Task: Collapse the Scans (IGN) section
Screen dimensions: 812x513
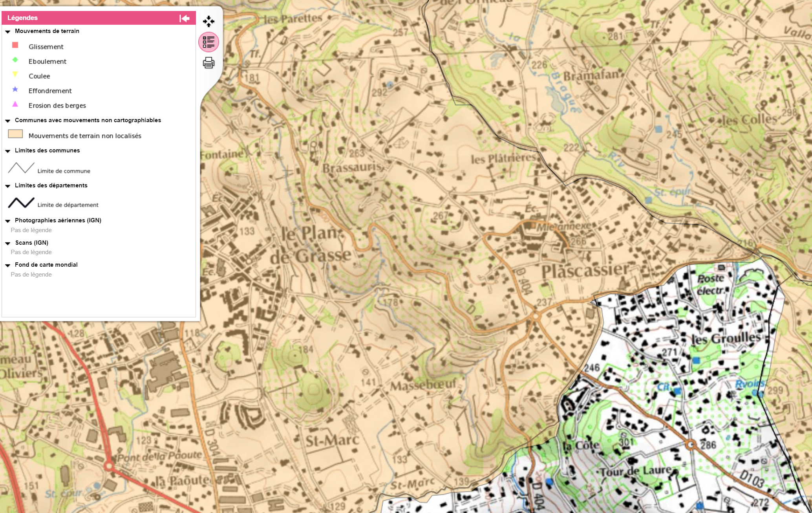Action: coord(7,243)
